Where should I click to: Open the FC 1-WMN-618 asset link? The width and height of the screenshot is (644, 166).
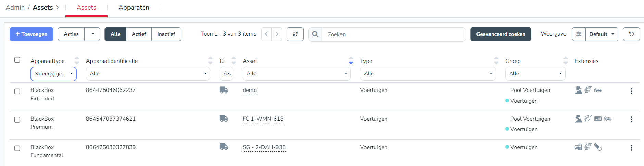pos(263,119)
